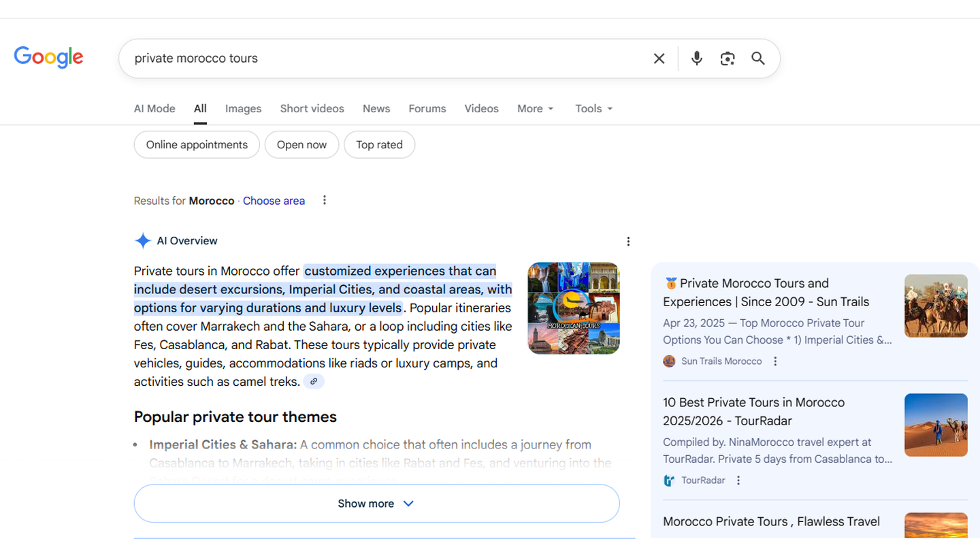The width and height of the screenshot is (980, 558).
Task: Open three-dot menu next to TourRadar
Action: (738, 480)
